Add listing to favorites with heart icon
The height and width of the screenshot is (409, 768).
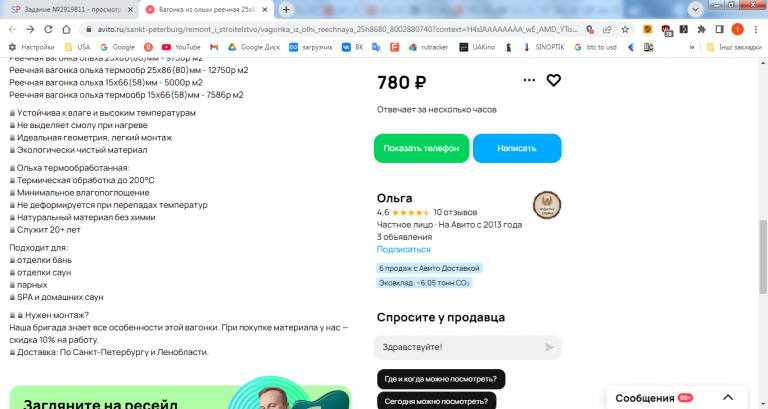[x=553, y=80]
